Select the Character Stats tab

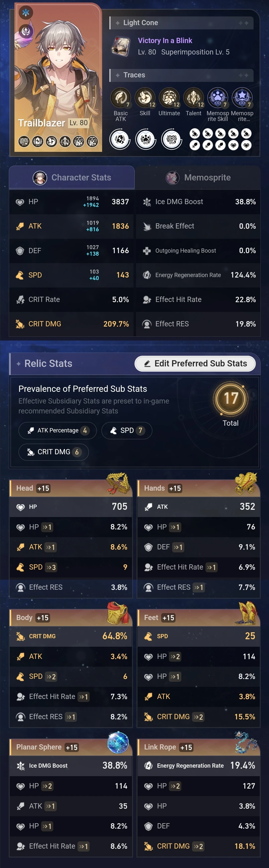(x=72, y=177)
